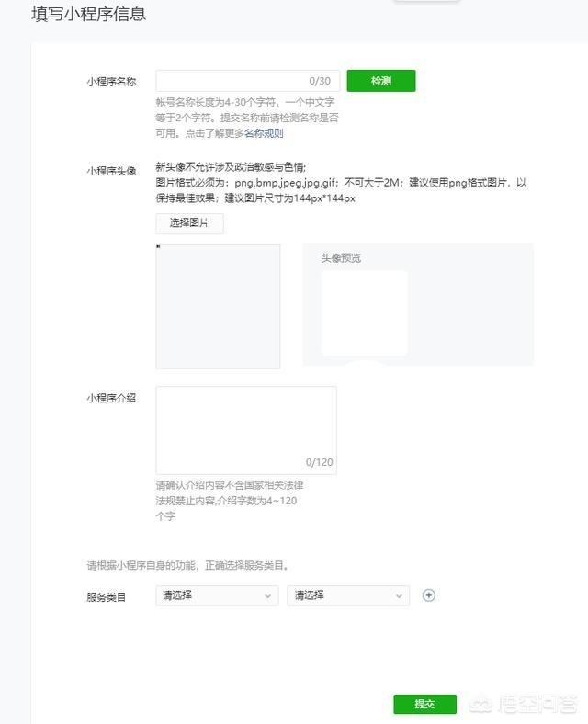
Task: Add another service category with plus icon
Action: (x=428, y=595)
